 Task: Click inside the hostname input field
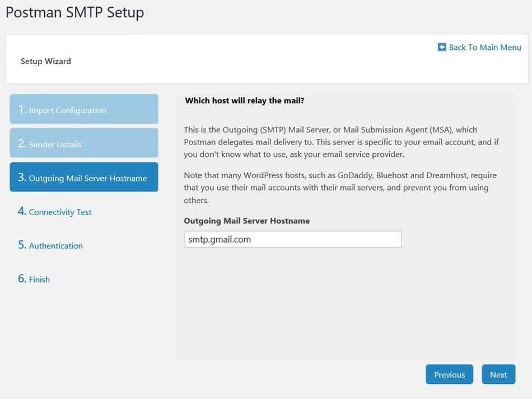[x=292, y=239]
